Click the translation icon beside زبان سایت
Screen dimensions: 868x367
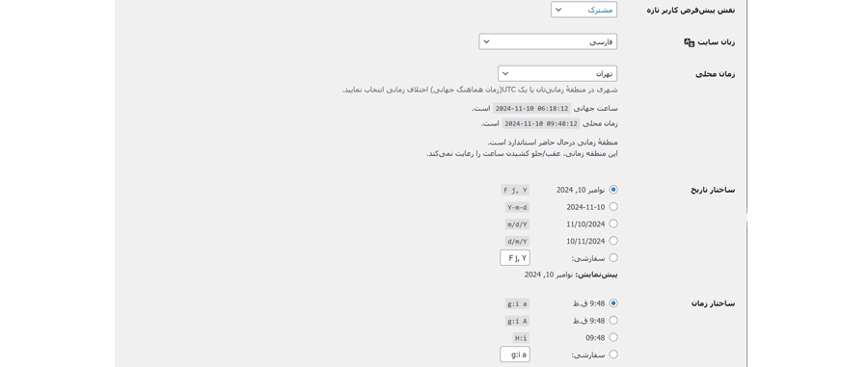[x=690, y=42]
